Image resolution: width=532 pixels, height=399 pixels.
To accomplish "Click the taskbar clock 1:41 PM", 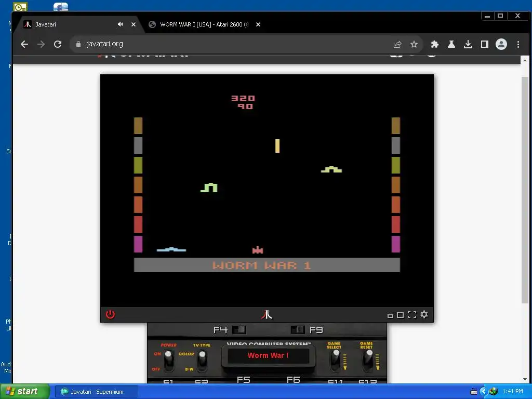I will pyautogui.click(x=513, y=392).
